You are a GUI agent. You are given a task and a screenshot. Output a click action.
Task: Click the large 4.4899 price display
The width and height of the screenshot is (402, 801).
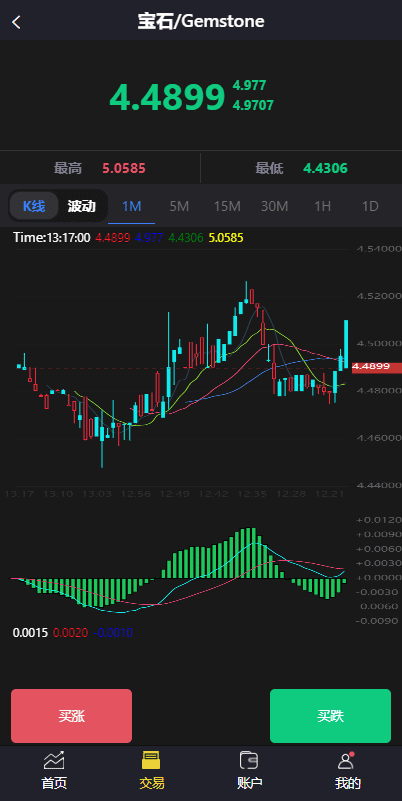coord(167,98)
